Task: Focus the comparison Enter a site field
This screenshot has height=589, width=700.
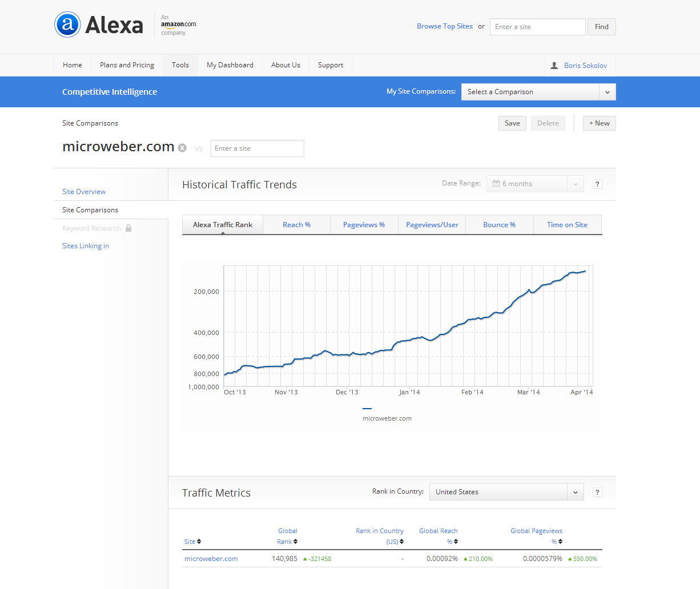Action: tap(258, 148)
